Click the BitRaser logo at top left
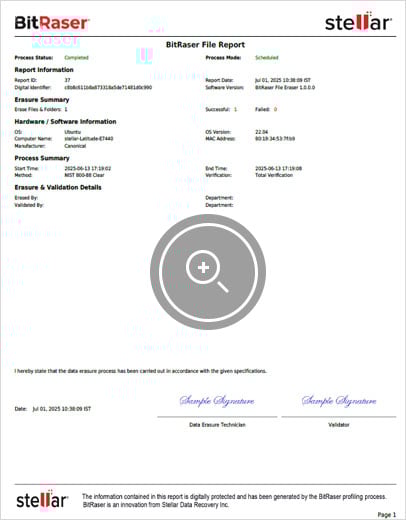Screen dimensions: 406x520 point(52,23)
